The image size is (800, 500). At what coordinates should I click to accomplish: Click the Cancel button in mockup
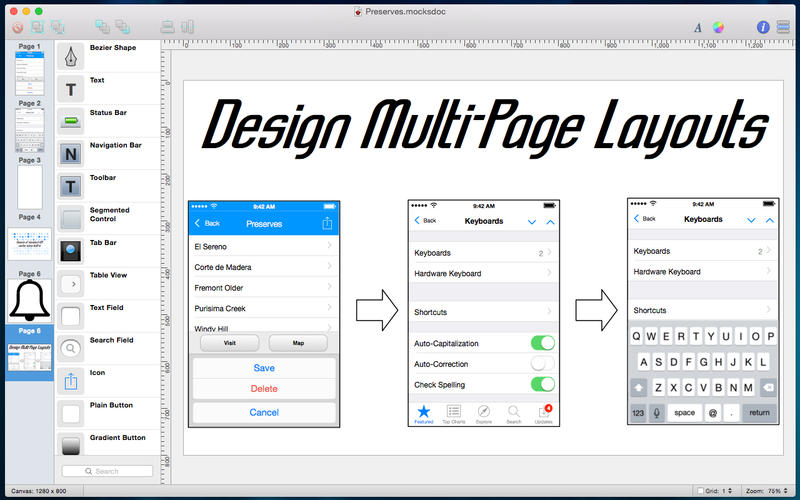tap(264, 412)
